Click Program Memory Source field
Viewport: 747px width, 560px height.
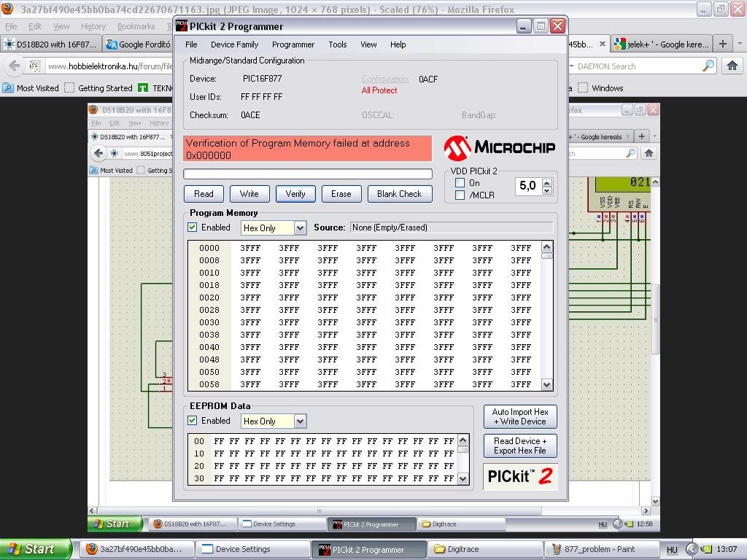point(451,227)
